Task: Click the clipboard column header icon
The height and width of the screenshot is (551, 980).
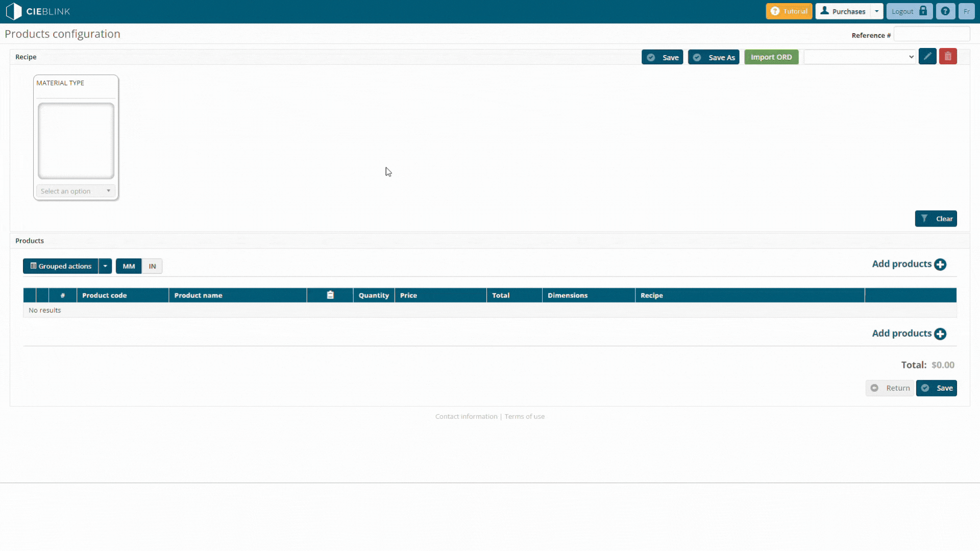Action: click(x=330, y=295)
